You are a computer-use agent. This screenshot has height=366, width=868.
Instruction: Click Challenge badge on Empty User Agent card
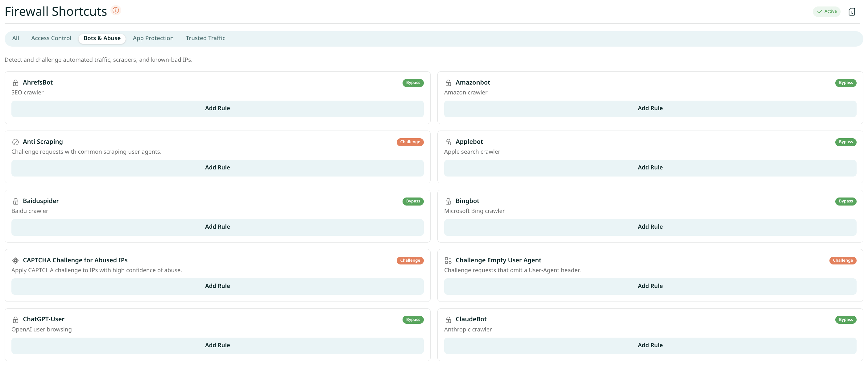coord(842,260)
